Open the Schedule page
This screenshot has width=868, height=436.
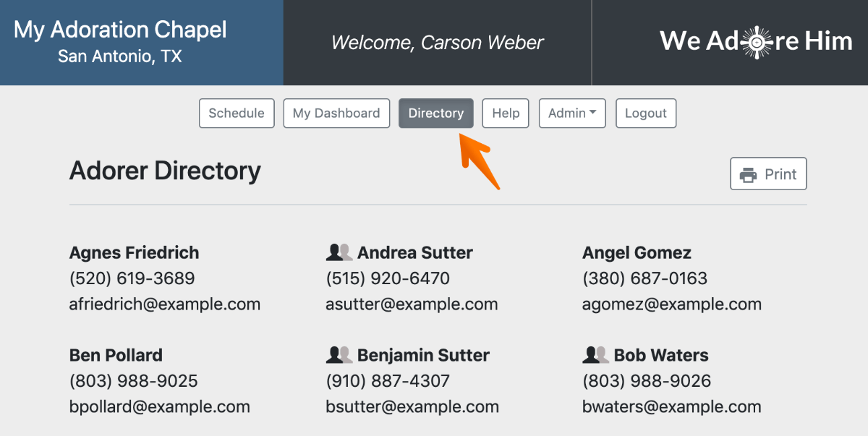point(237,114)
